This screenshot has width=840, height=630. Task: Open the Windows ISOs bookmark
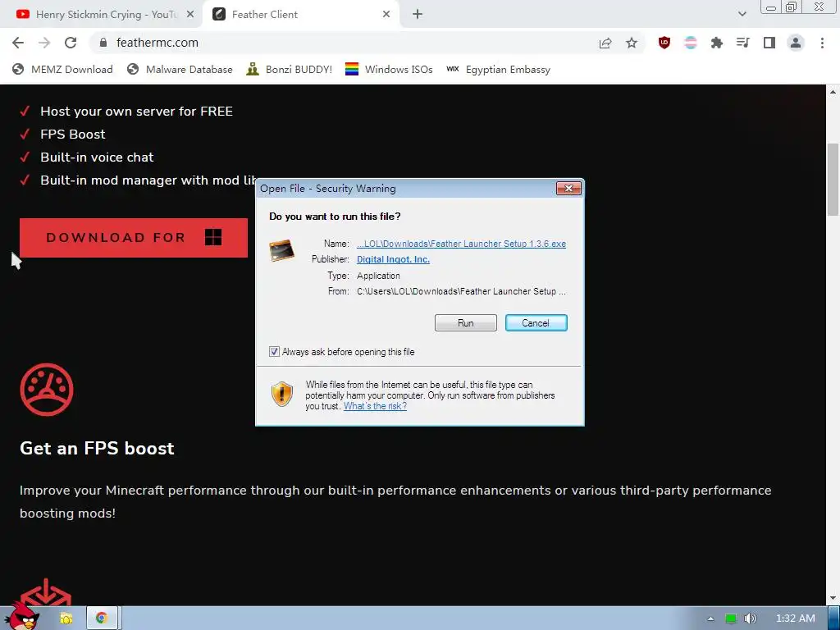tap(389, 70)
